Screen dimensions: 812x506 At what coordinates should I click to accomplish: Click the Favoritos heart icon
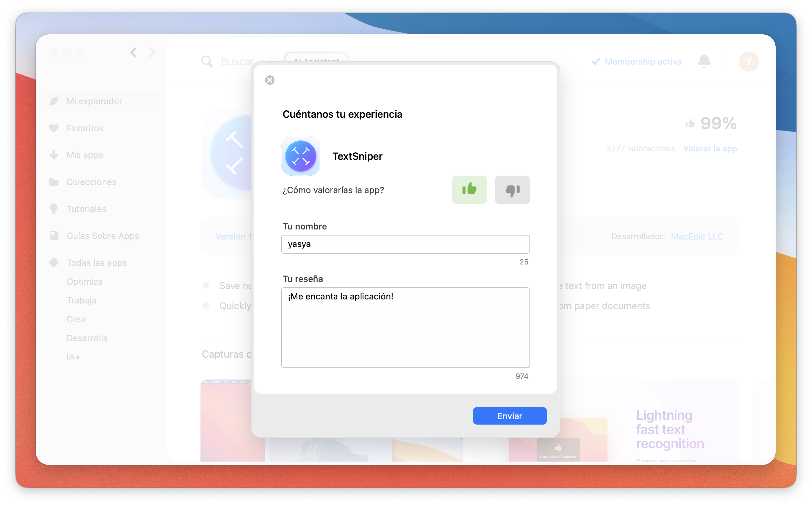point(54,128)
